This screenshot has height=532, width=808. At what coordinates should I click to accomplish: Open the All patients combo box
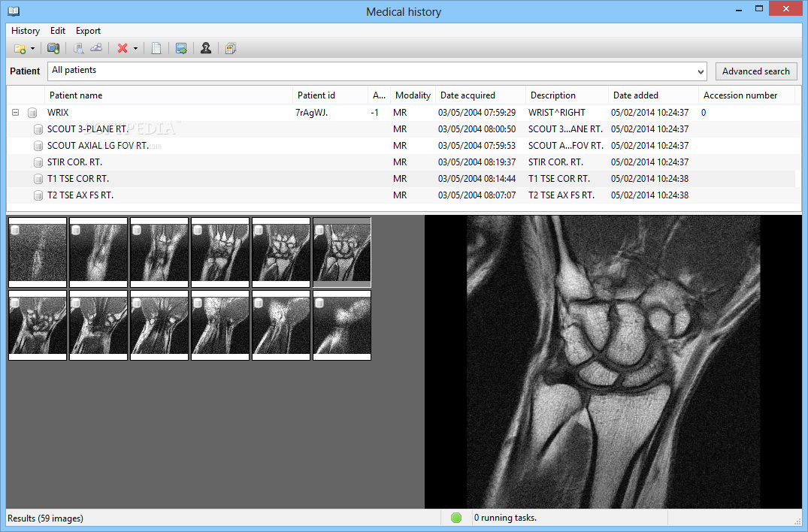(377, 71)
